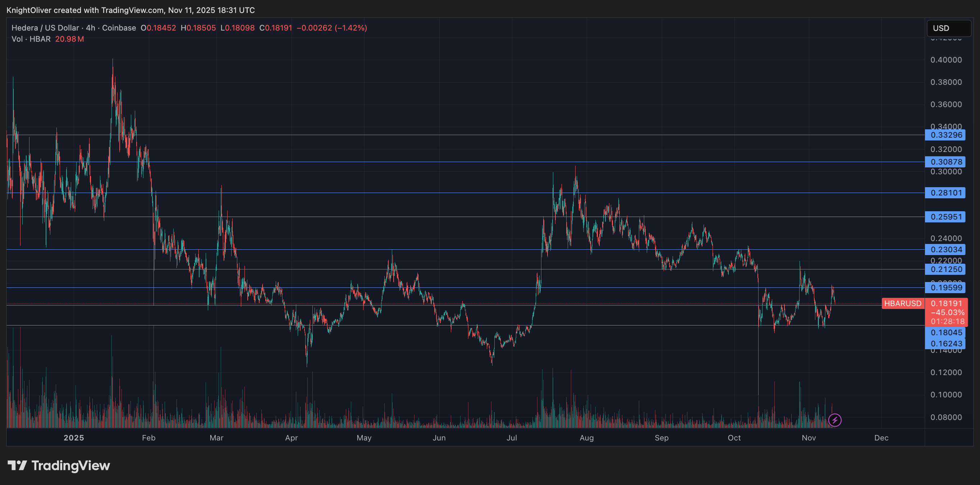The width and height of the screenshot is (980, 485).
Task: Select the 0.28101 horizontal line price tag
Action: (945, 193)
